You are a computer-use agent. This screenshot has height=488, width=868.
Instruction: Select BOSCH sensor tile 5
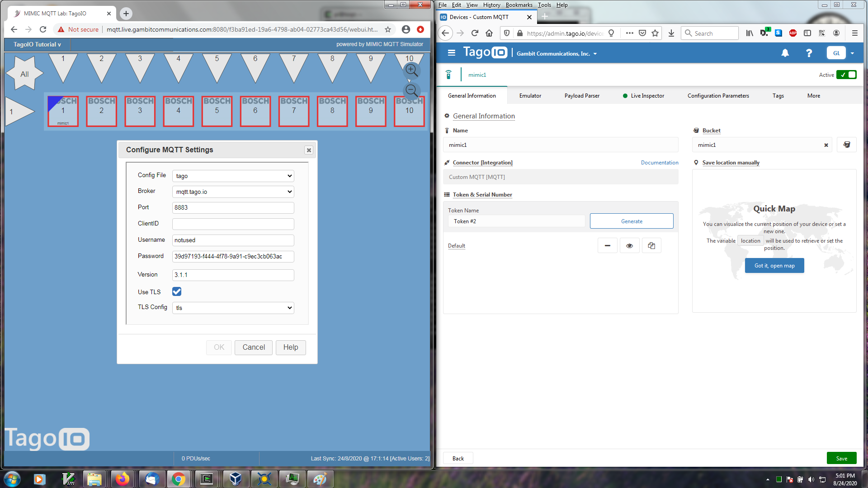(x=217, y=111)
